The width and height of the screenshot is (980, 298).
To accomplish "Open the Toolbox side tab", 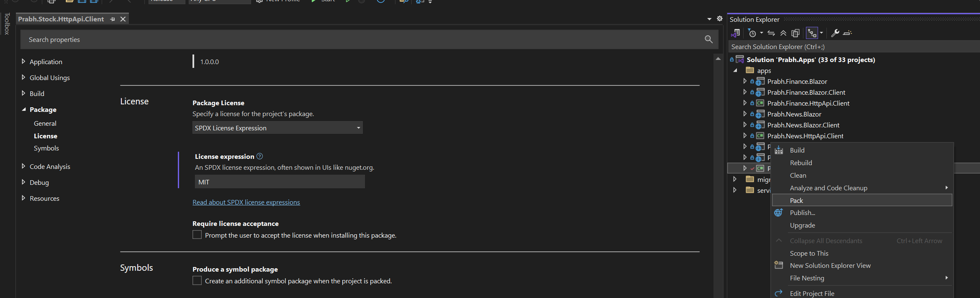I will (x=7, y=23).
